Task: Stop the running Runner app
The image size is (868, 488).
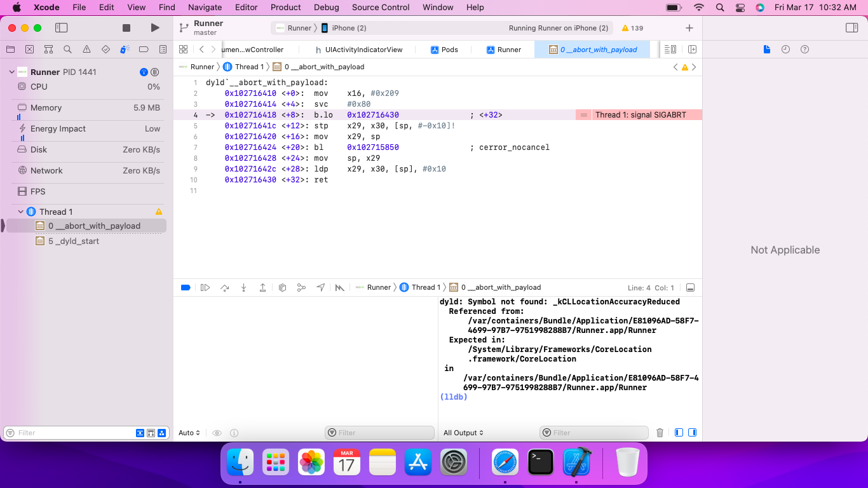Action: [x=126, y=28]
